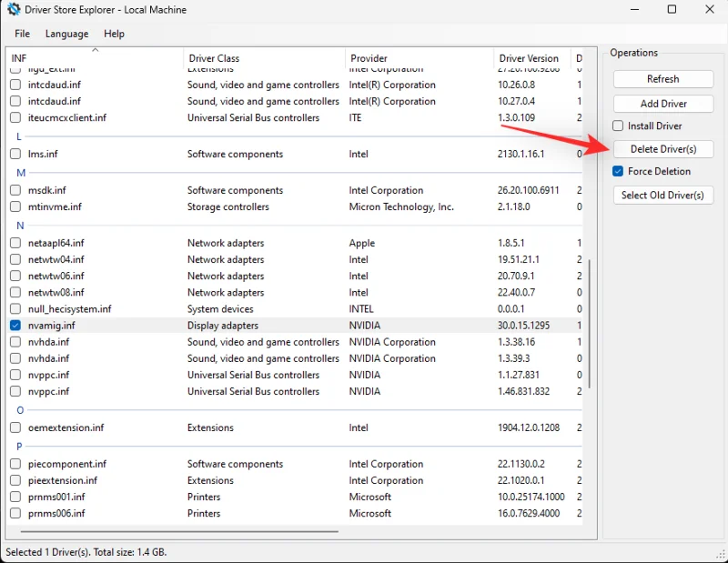Check the checkbox for netwtw04.inf
Screen dimensions: 728x563
click(15, 259)
